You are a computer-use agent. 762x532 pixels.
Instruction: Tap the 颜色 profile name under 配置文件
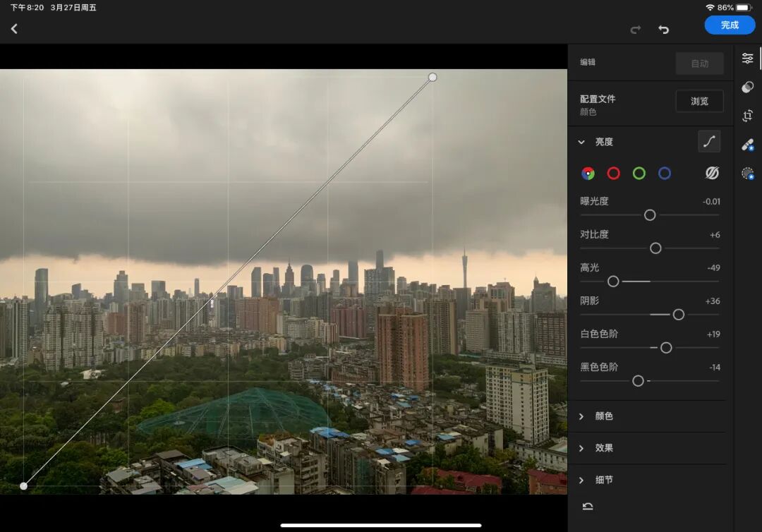click(x=588, y=112)
